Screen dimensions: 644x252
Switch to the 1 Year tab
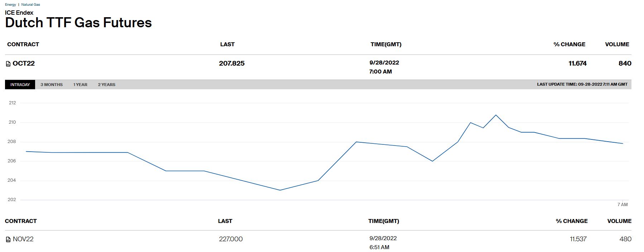[x=80, y=85]
